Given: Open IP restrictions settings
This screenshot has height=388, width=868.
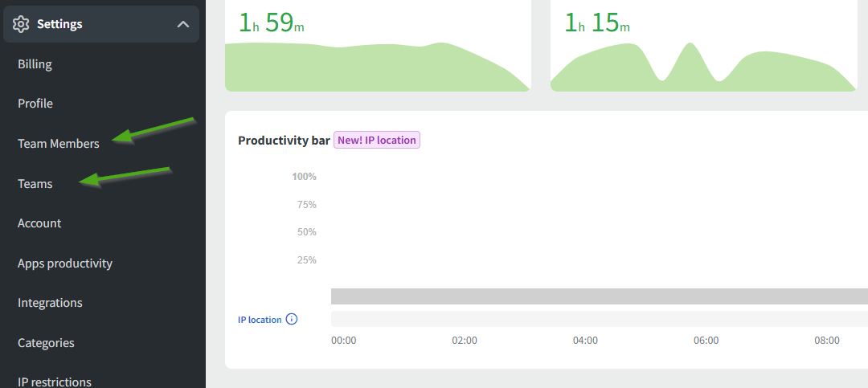Looking at the screenshot, I should click(x=55, y=382).
